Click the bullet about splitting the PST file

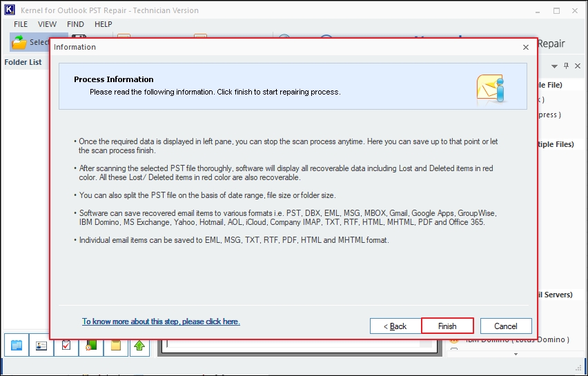205,195
